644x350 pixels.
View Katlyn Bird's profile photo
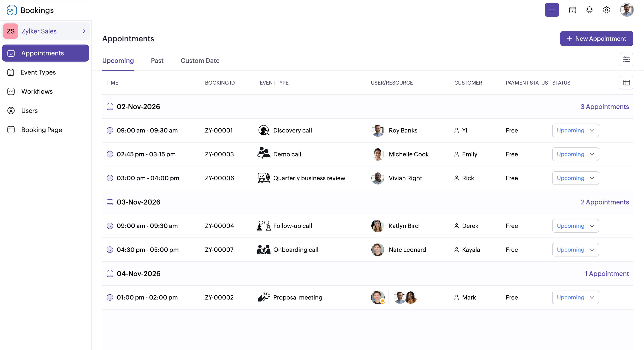378,226
